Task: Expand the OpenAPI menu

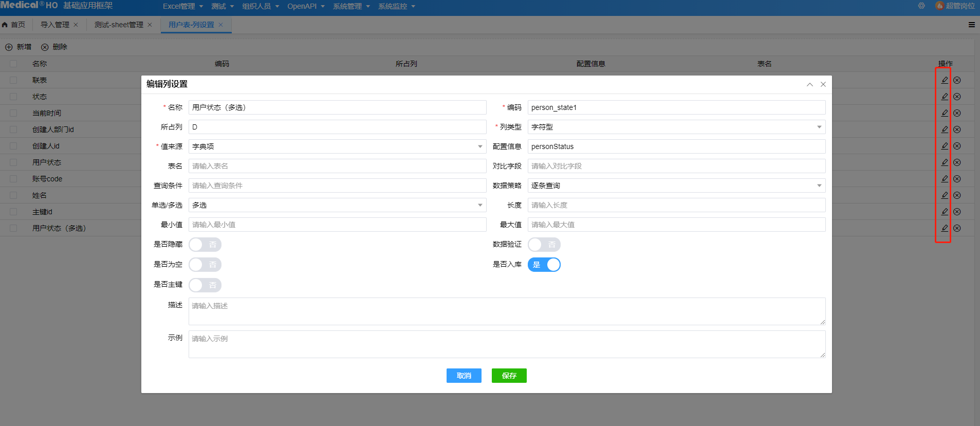Action: (306, 6)
